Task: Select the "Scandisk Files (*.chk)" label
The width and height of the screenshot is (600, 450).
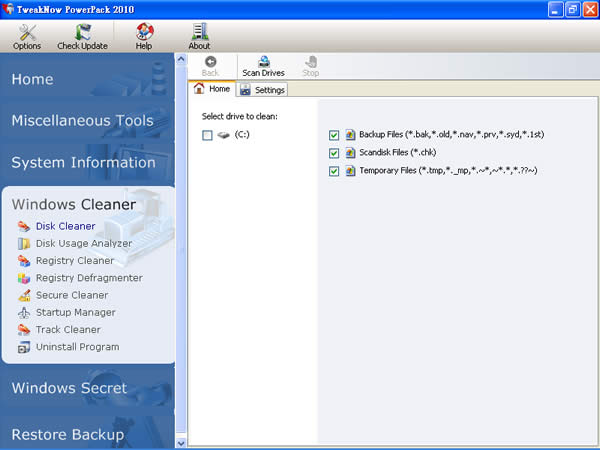Action: tap(398, 152)
